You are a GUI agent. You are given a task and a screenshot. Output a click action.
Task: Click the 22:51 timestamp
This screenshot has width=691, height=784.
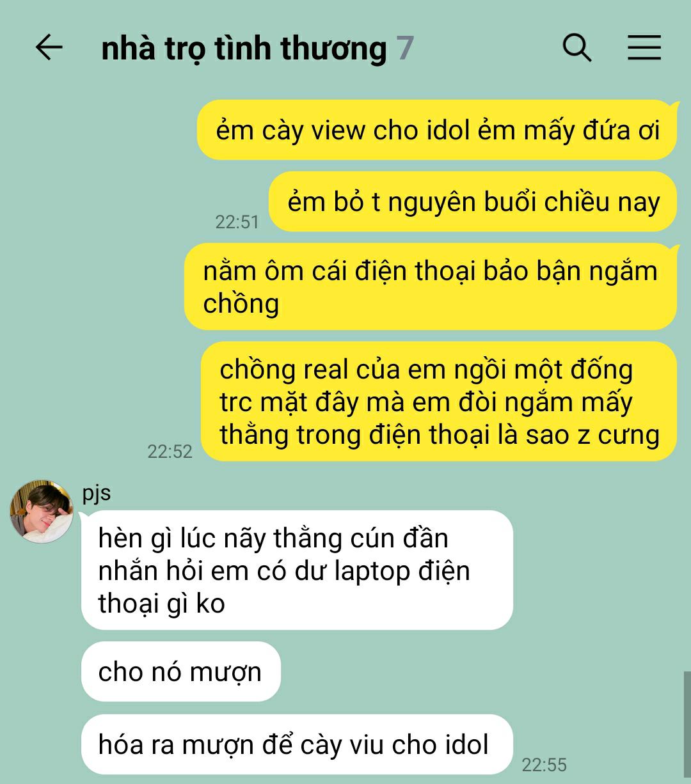click(237, 222)
